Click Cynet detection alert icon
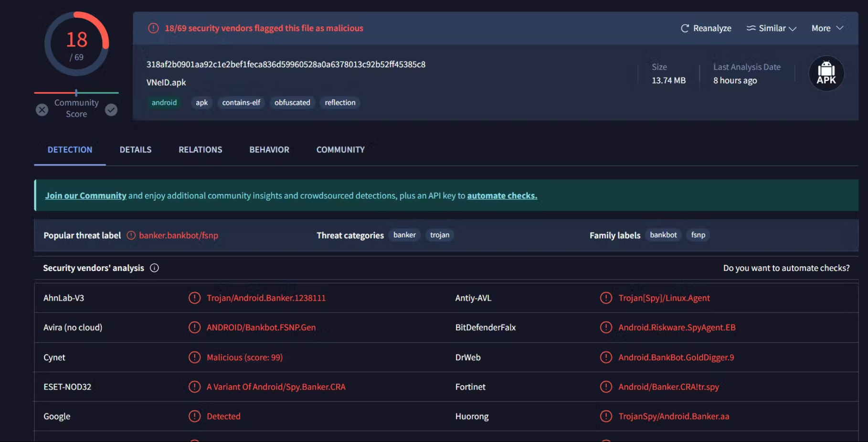Viewport: 868px width, 442px height. click(x=194, y=357)
